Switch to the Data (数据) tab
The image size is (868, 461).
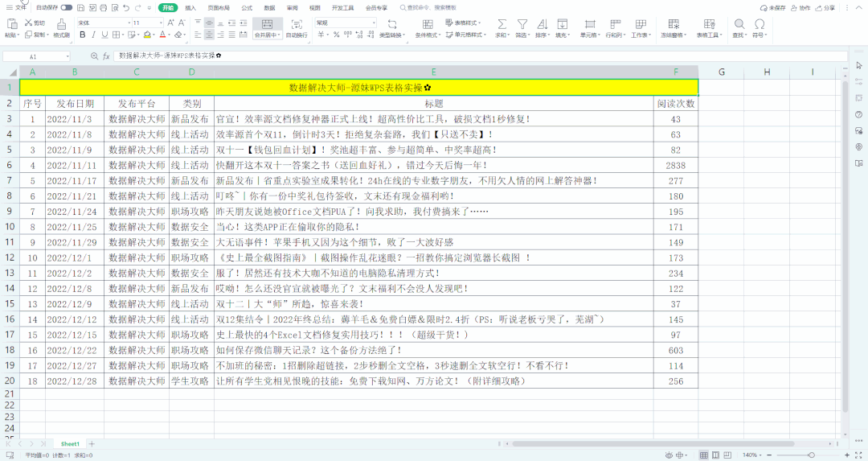tap(269, 8)
